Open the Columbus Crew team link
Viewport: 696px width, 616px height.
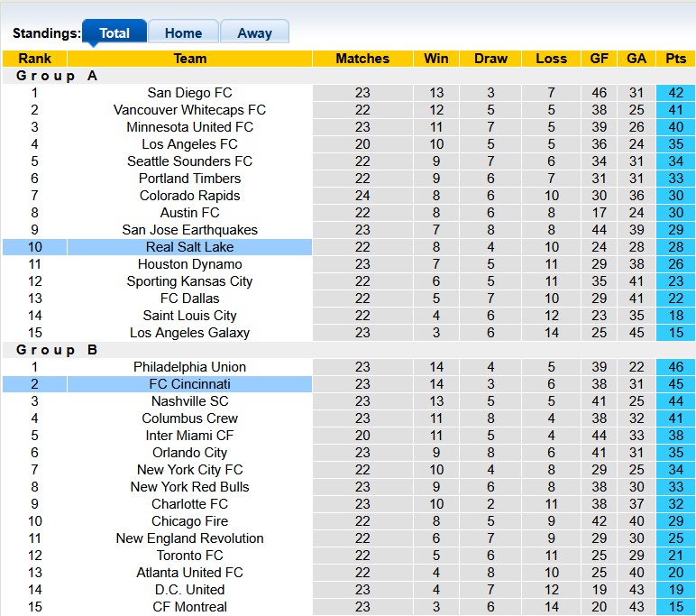pyautogui.click(x=189, y=418)
